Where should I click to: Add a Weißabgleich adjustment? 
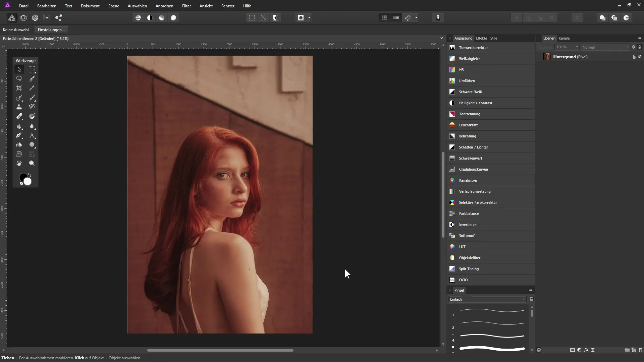[x=491, y=59]
